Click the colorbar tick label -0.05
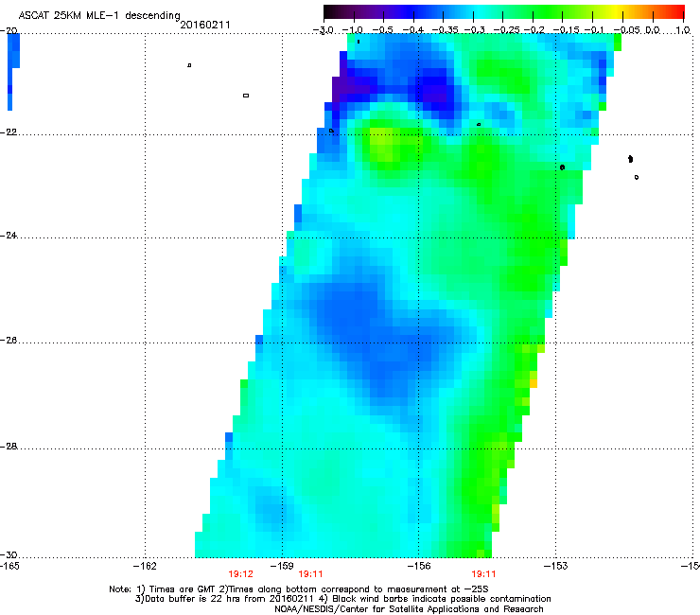The image size is (700, 615). pos(627,30)
